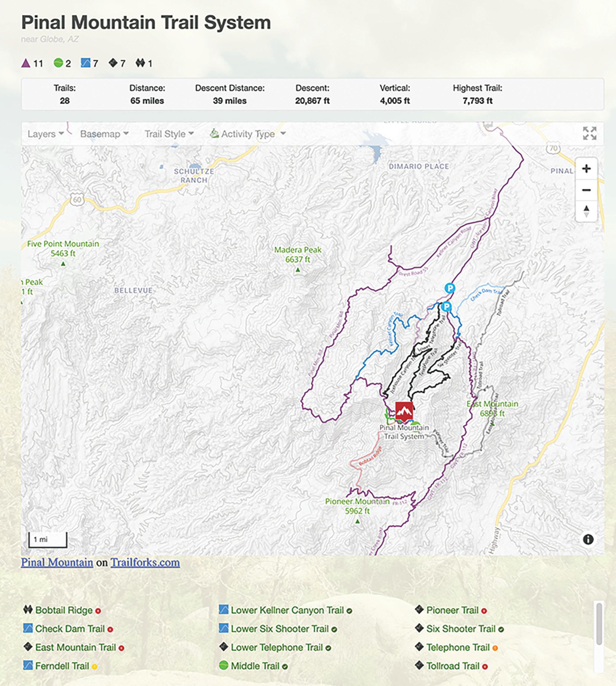
Task: Open the Pinal Mountain link
Action: click(57, 562)
